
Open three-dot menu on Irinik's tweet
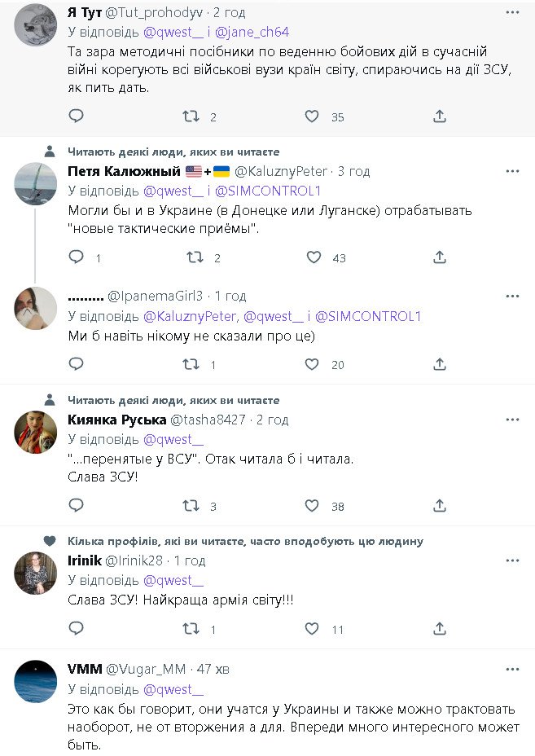click(512, 560)
